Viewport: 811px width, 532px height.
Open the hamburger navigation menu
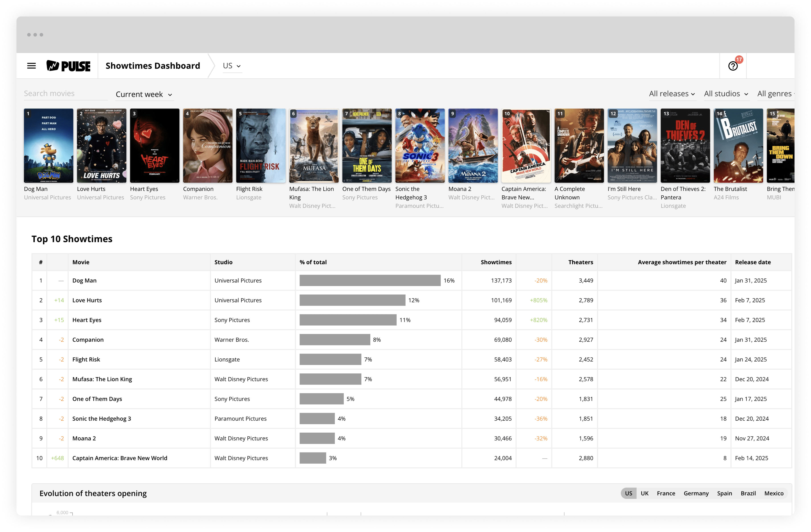(x=31, y=65)
